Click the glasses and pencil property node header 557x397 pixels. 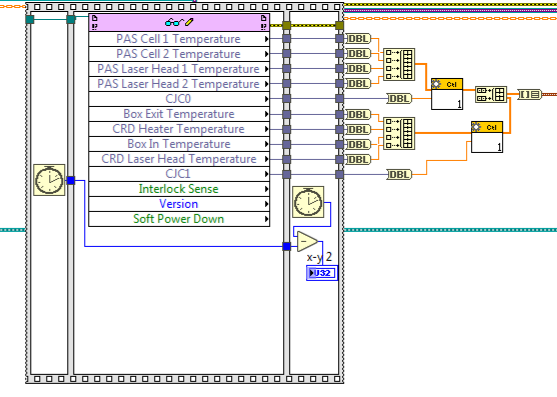(x=179, y=22)
